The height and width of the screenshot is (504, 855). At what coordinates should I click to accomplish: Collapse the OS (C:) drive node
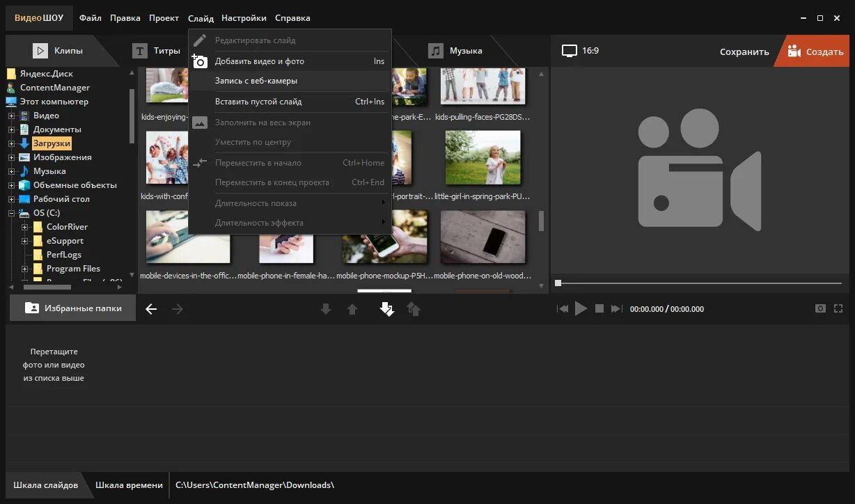coord(12,213)
